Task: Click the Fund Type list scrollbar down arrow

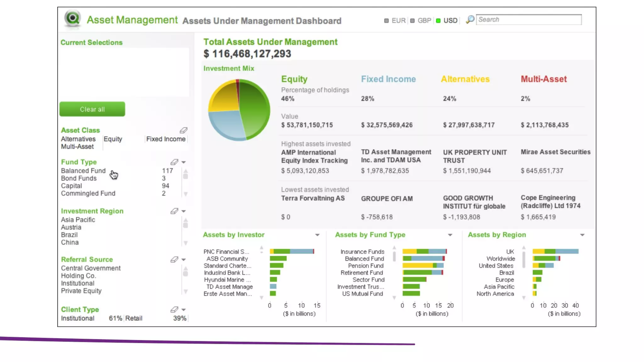Action: point(186,194)
